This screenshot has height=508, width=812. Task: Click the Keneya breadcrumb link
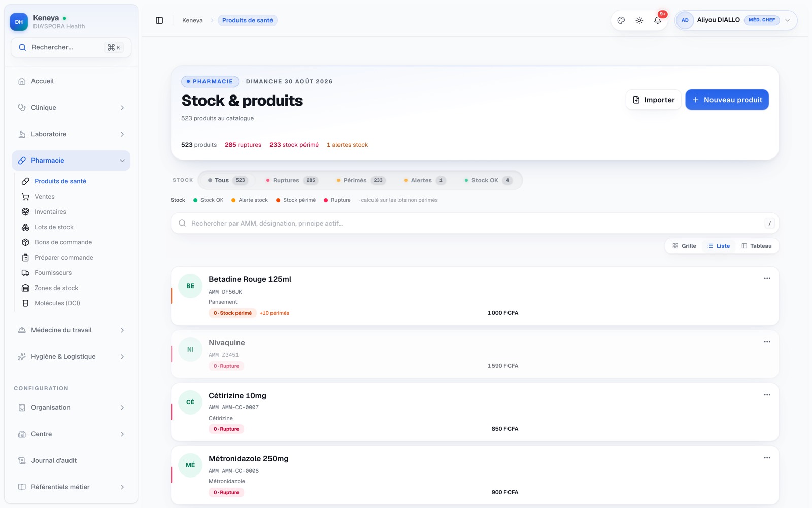[192, 20]
